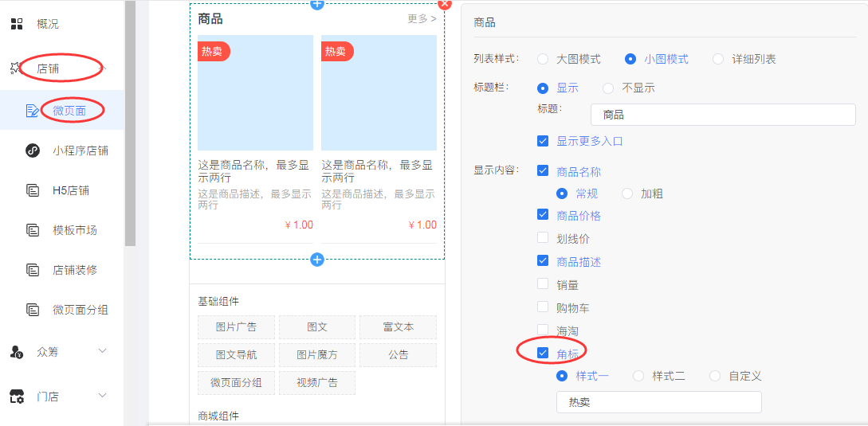
Task: Click the 模板市场 document icon
Action: pos(33,230)
